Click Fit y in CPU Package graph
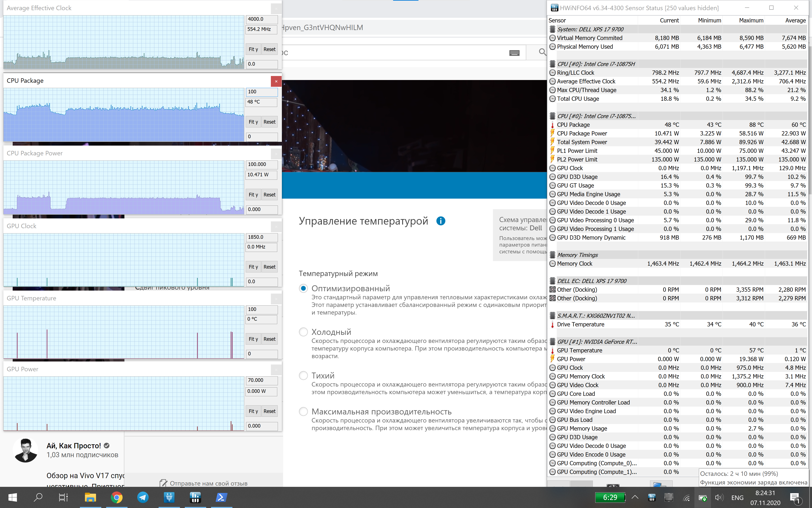This screenshot has width=812, height=508. pyautogui.click(x=253, y=122)
